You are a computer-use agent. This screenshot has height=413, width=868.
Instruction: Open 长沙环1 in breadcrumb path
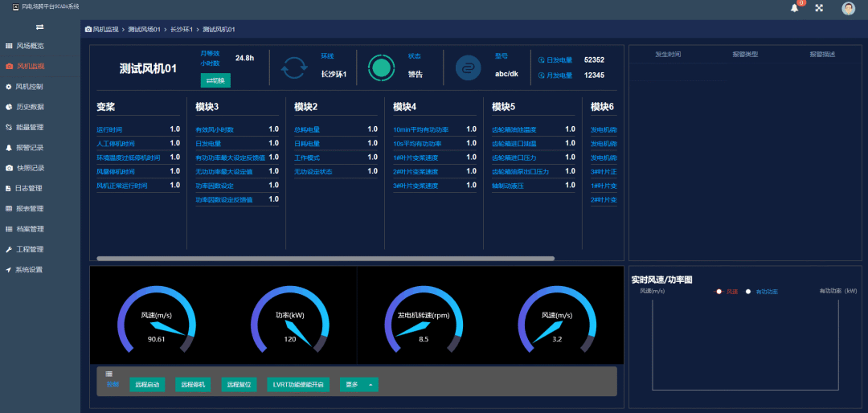click(181, 30)
